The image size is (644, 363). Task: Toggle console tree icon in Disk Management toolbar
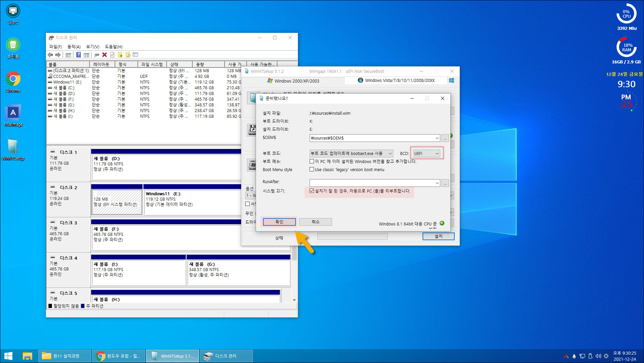coord(68,55)
